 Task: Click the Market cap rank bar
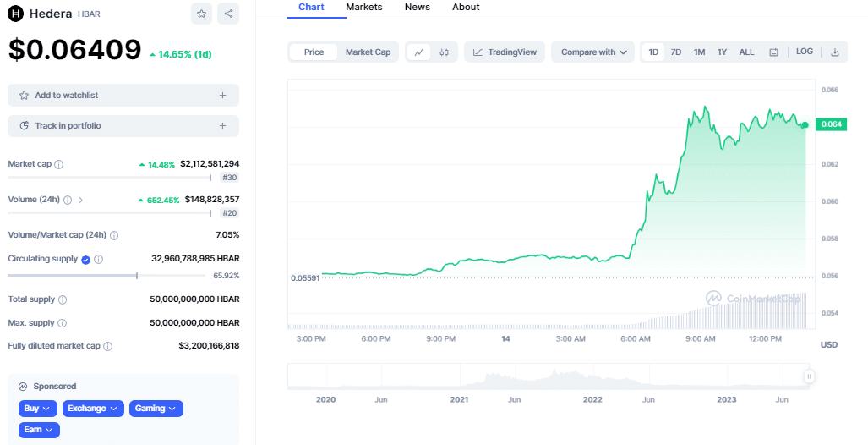[110, 178]
